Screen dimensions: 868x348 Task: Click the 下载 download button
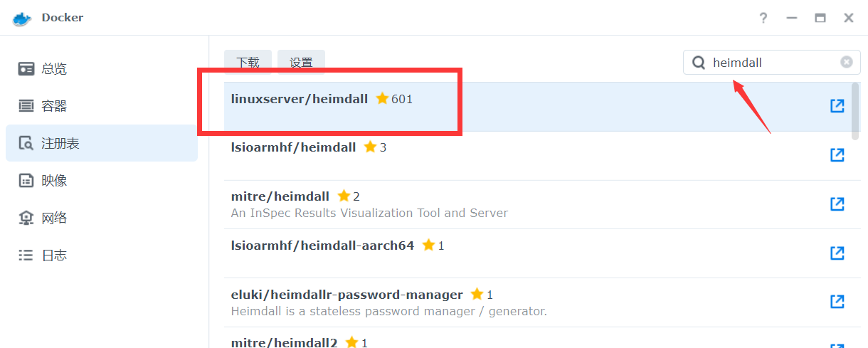point(248,63)
